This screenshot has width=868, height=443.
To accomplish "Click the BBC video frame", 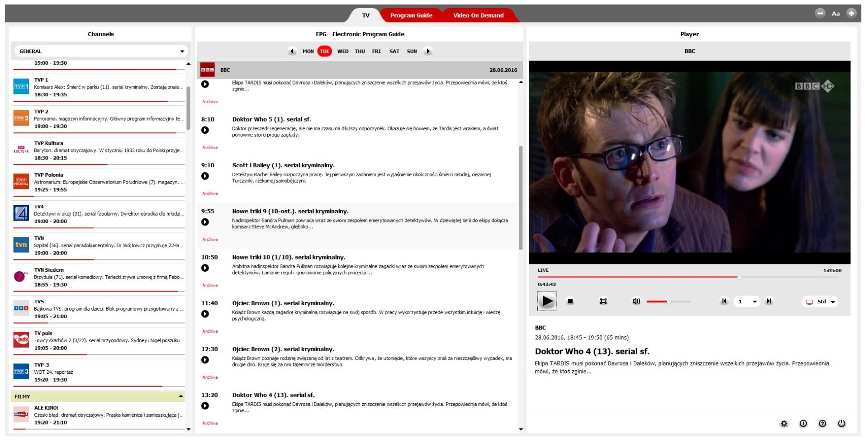I will point(689,162).
